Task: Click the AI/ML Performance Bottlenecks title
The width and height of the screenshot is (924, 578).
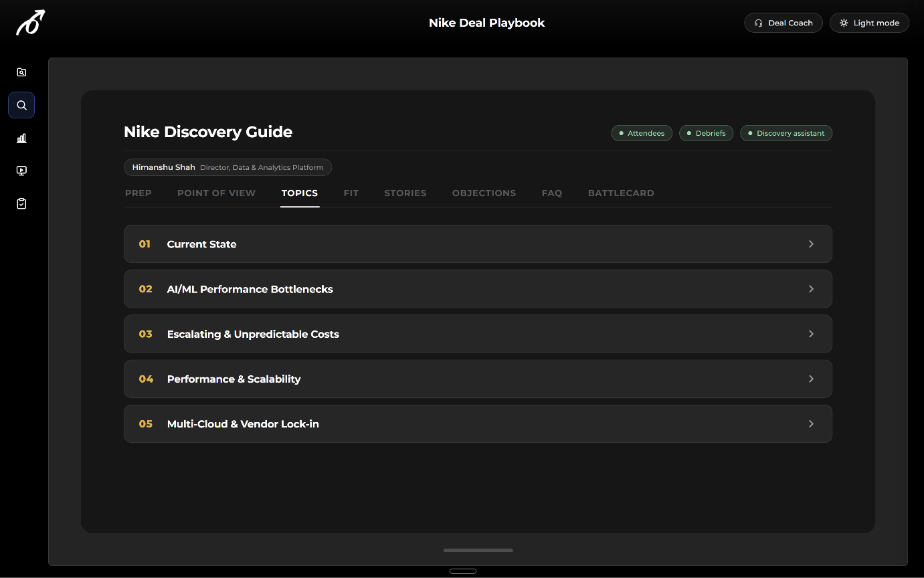Action: (250, 289)
